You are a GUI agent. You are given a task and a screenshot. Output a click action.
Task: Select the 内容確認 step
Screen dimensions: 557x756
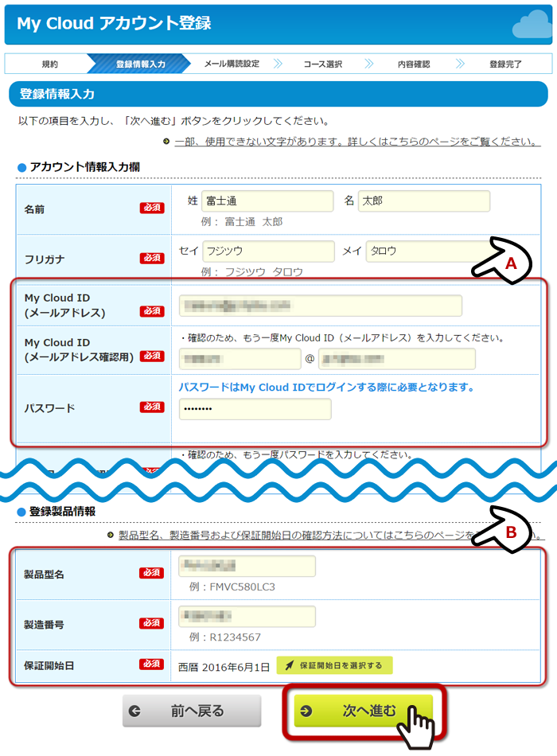(414, 64)
